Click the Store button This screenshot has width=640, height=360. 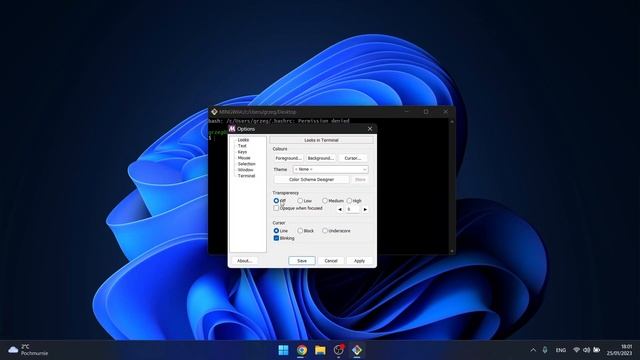(360, 180)
